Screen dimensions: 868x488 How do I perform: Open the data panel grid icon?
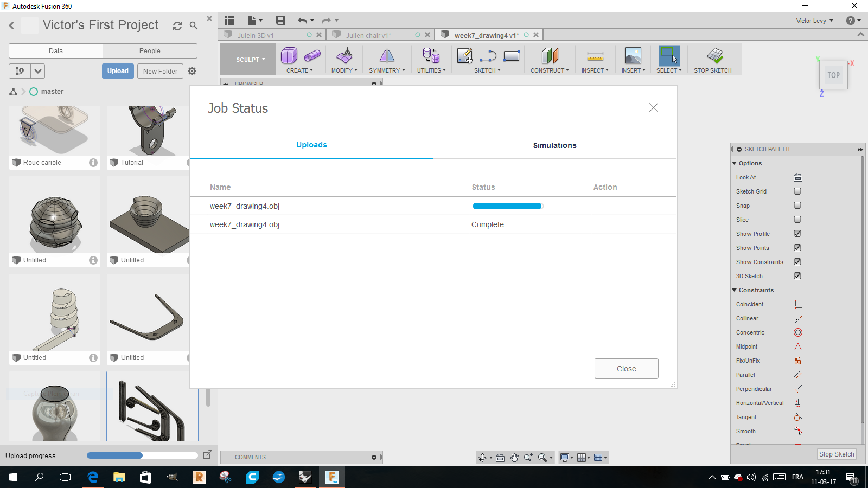229,21
